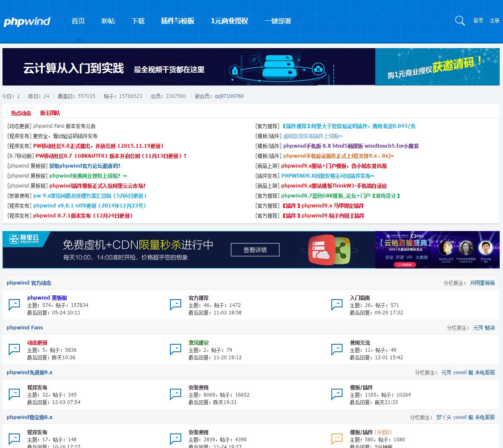This screenshot has height=448, width=503.
Task: Open moderator 梦丫头 profile
Action: click(x=444, y=417)
